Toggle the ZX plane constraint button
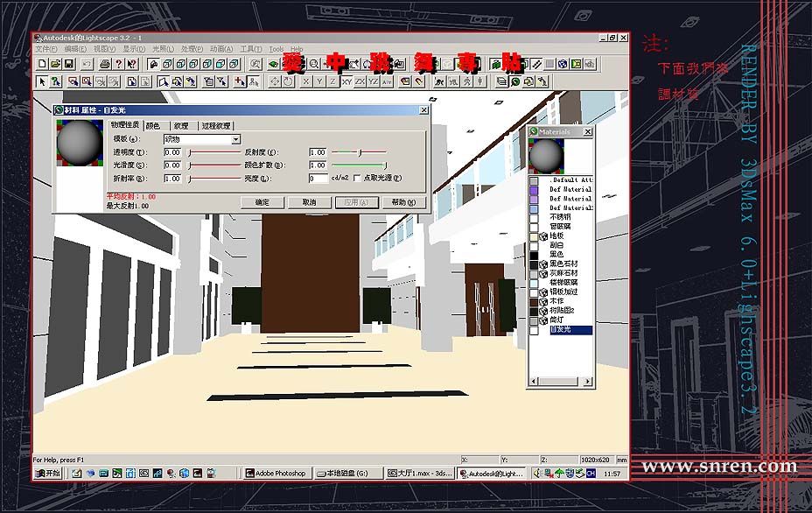 360,81
